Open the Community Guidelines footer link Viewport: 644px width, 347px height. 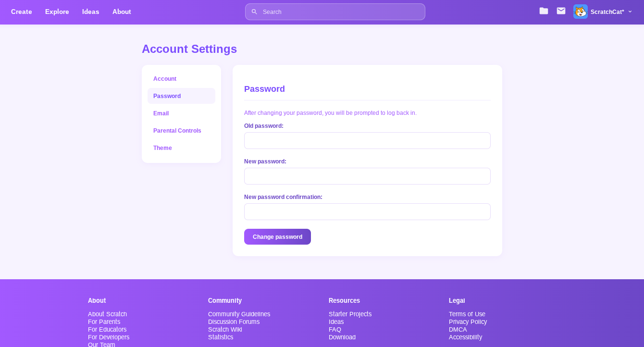(x=239, y=314)
